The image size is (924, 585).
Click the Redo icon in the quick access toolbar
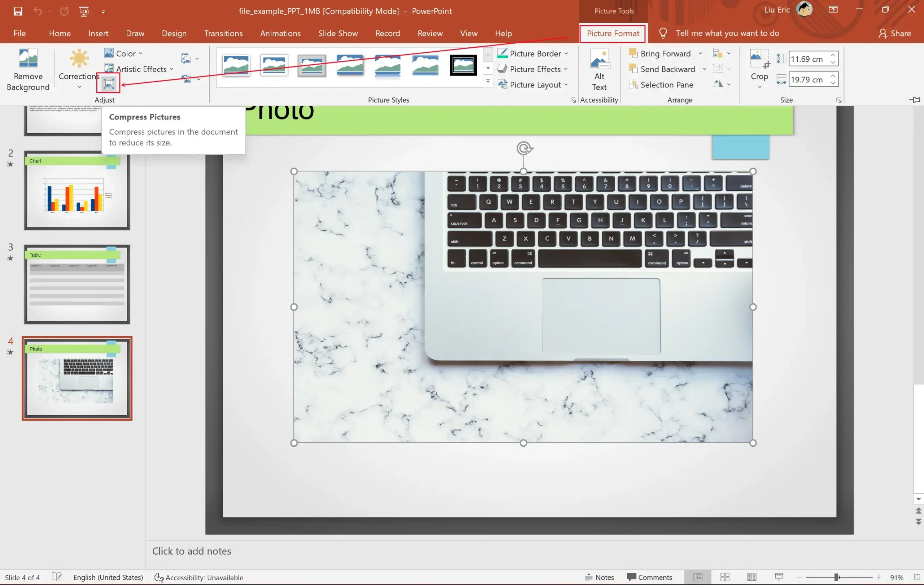pos(64,11)
